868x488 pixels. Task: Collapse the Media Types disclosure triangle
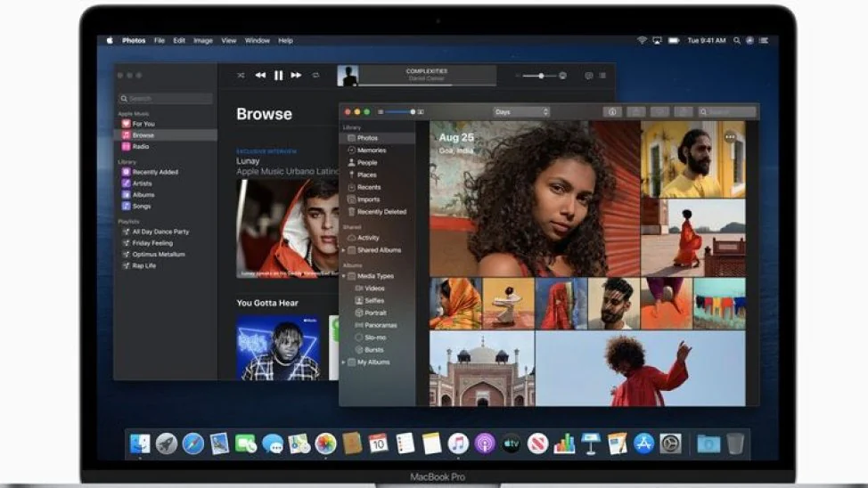[344, 276]
